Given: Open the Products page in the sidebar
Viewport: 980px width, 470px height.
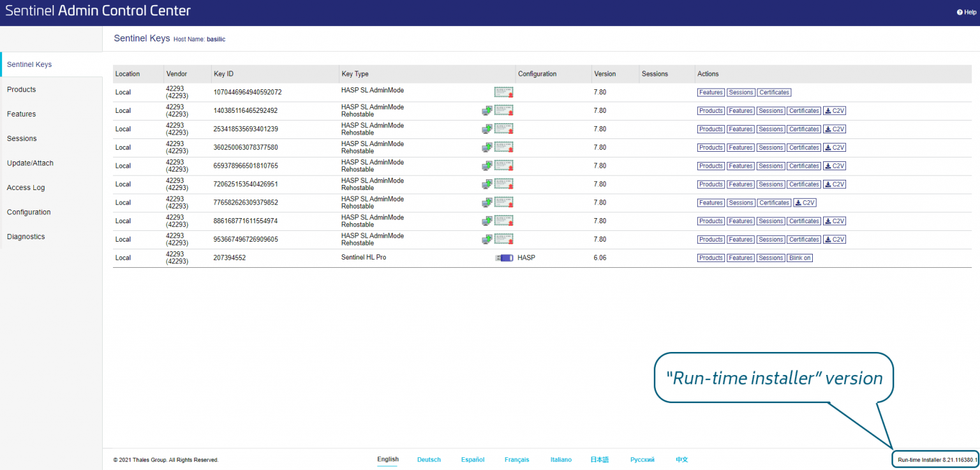Looking at the screenshot, I should 22,89.
